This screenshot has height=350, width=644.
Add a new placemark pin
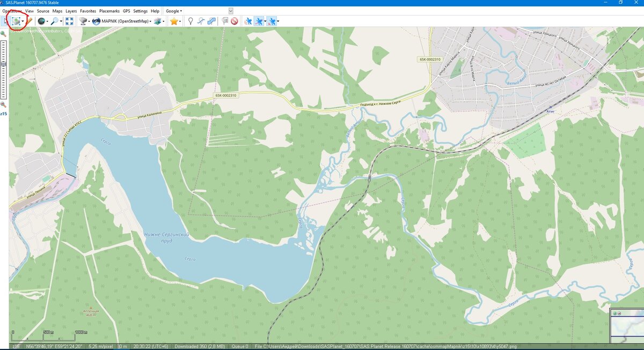coord(190,21)
